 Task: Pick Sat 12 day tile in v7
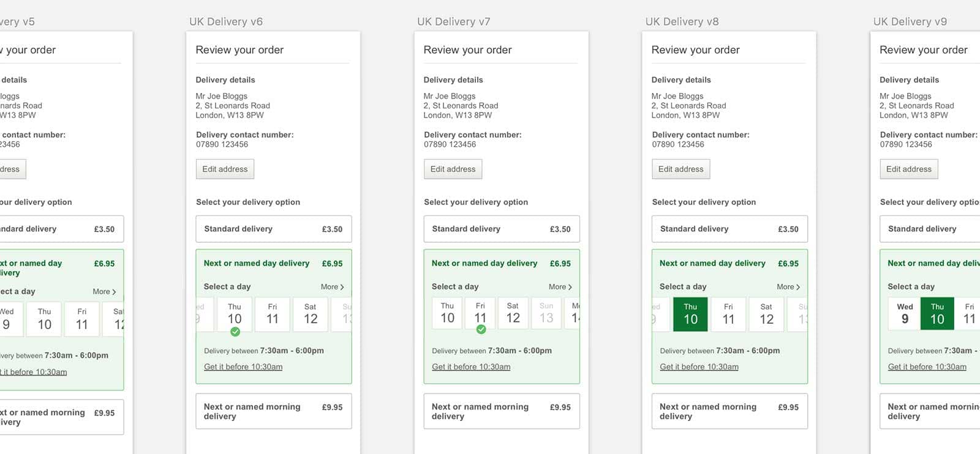click(513, 313)
